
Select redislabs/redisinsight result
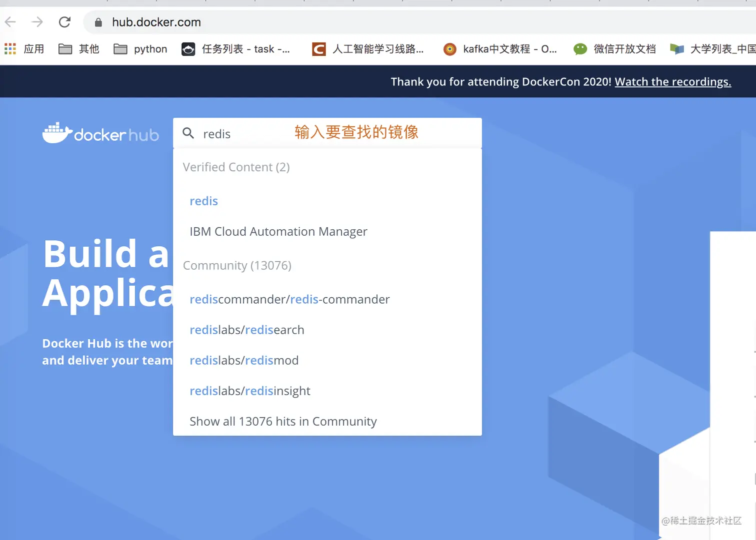click(250, 391)
